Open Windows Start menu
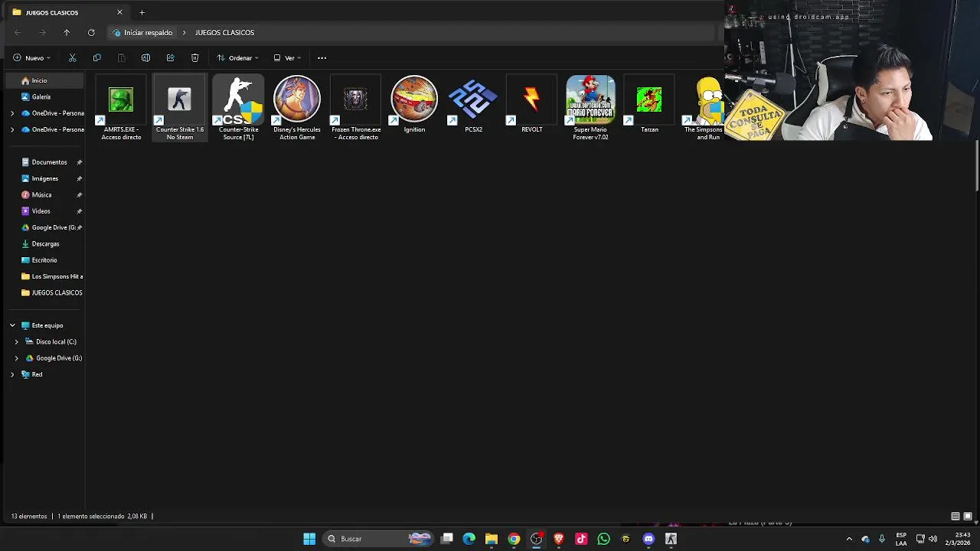Image resolution: width=980 pixels, height=551 pixels. [309, 539]
